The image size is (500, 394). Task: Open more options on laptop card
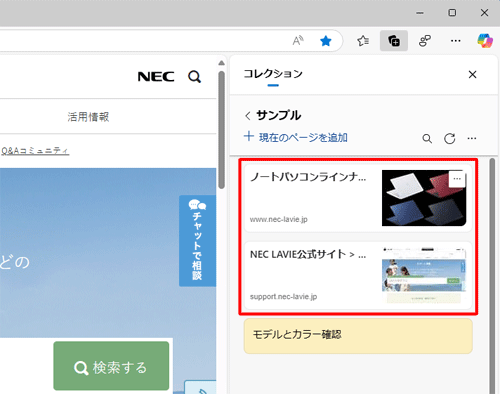457,179
